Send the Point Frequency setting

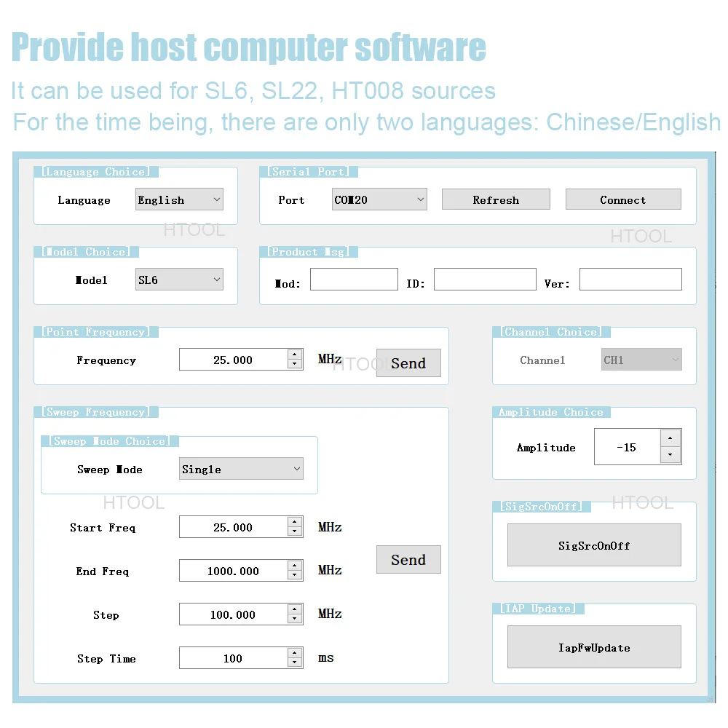408,363
